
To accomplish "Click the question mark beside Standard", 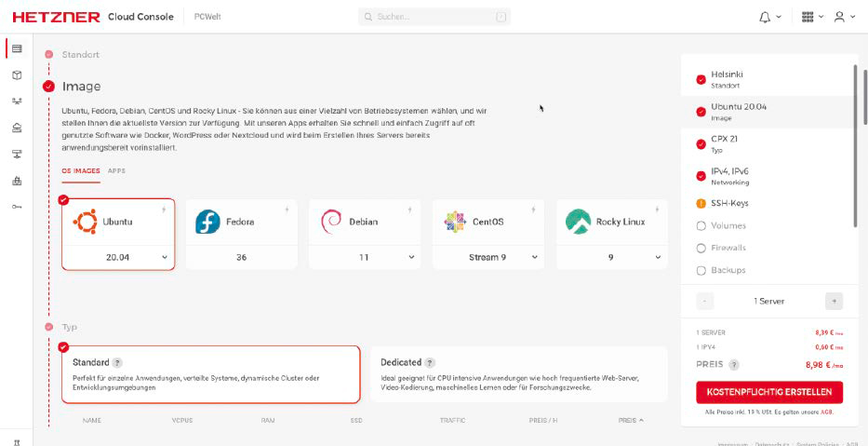I will click(117, 363).
